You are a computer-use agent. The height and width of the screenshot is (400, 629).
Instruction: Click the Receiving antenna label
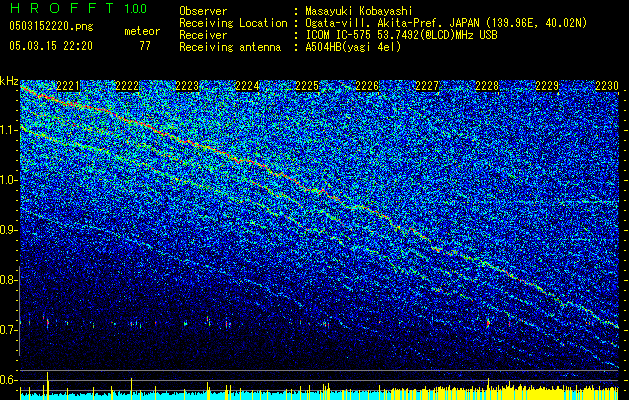[230, 47]
